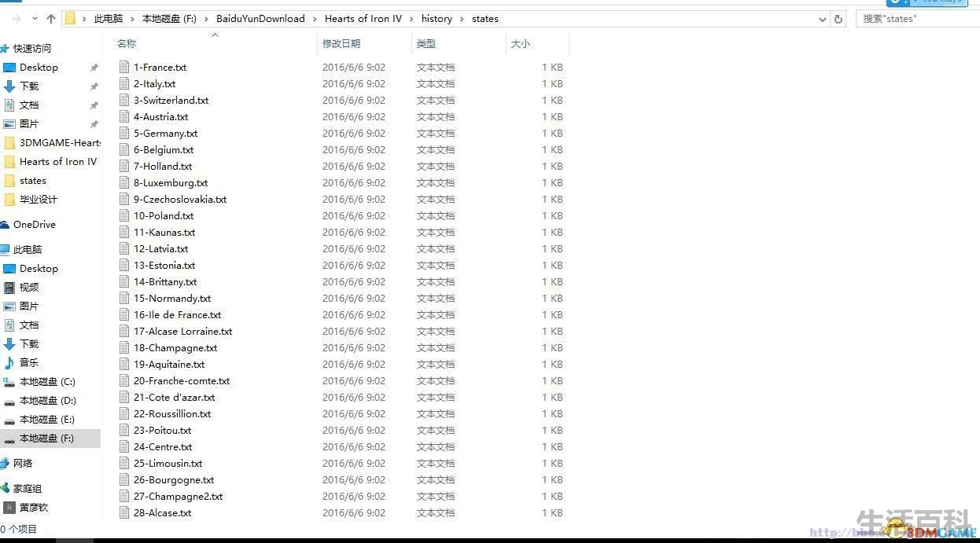Click the 家庭组 homegroup icon
Screen dimensions: 980x543
coord(5,489)
